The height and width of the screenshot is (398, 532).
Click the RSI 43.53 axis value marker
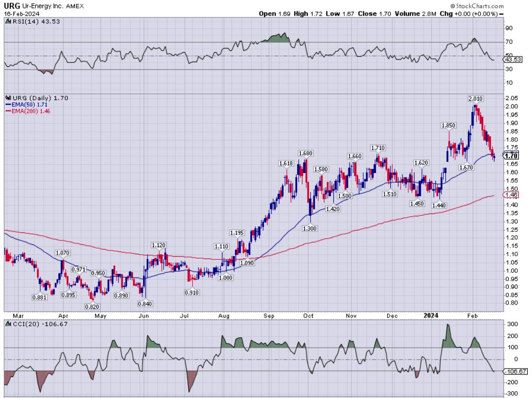point(513,60)
